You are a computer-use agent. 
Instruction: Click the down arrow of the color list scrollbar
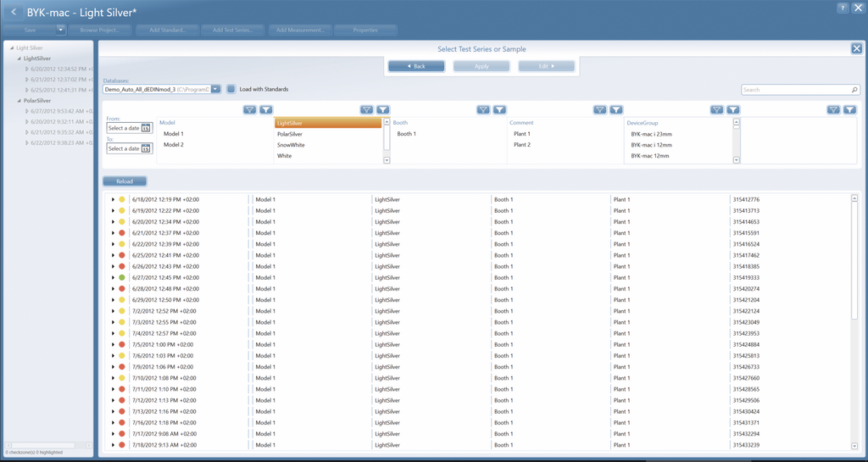[387, 160]
